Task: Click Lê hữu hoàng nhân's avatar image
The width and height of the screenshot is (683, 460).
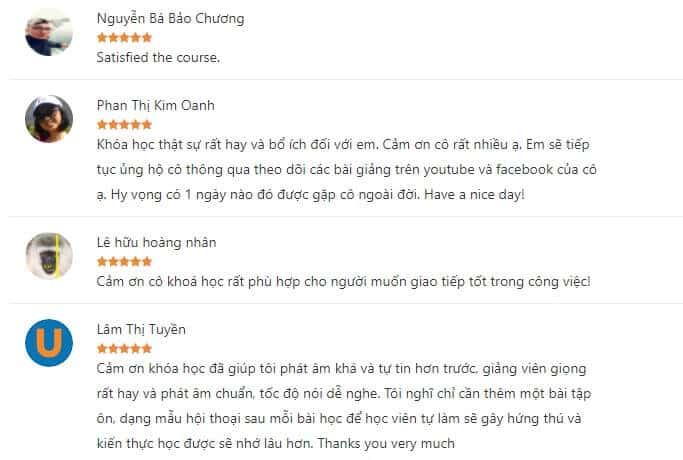Action: [49, 256]
